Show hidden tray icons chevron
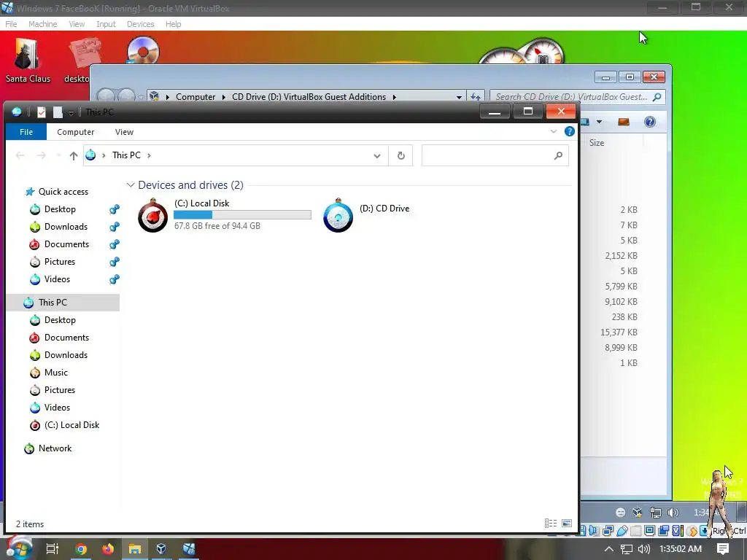Screen dimensions: 747x560 point(608,548)
